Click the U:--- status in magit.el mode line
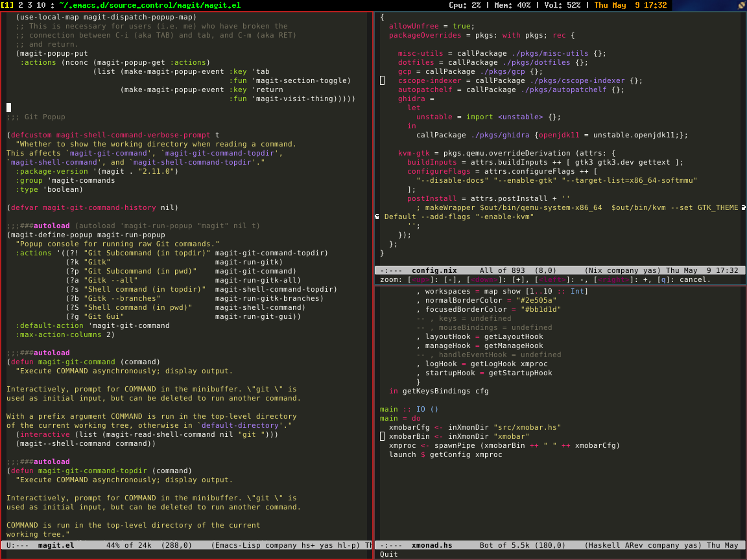 pos(18,545)
